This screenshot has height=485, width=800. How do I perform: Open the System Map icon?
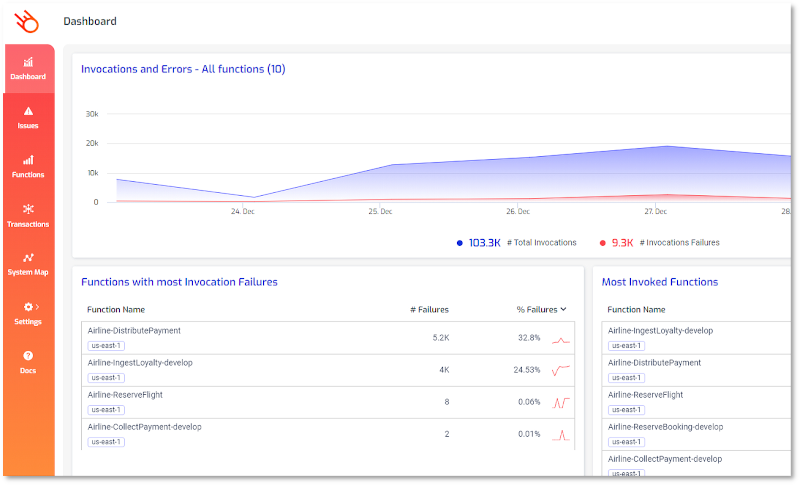click(28, 257)
